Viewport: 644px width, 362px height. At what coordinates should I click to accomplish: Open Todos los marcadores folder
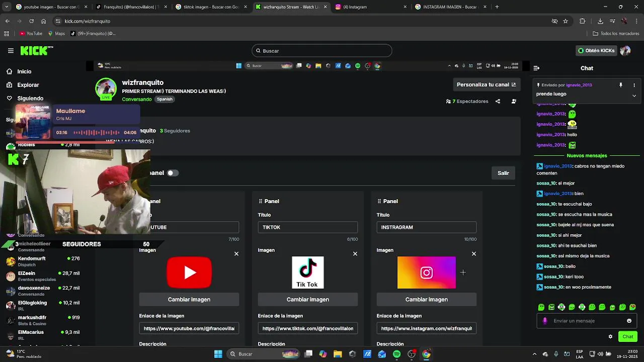[616, 34]
